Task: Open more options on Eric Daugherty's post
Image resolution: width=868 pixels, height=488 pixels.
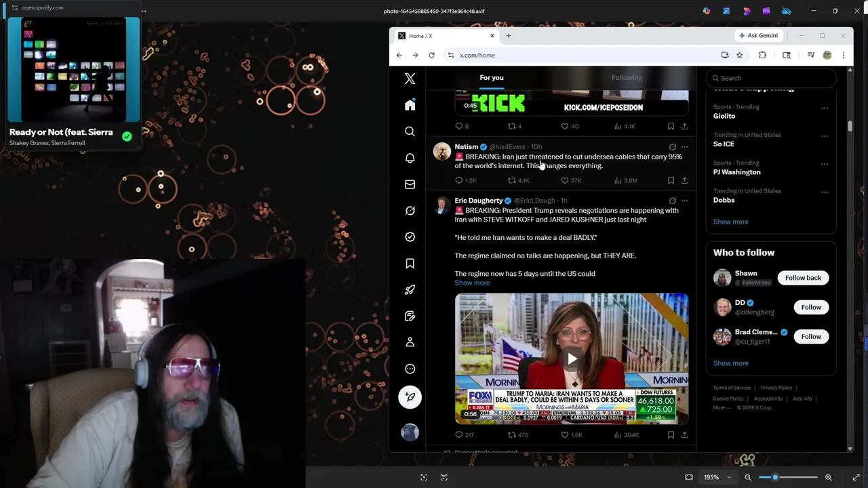Action: tap(684, 201)
